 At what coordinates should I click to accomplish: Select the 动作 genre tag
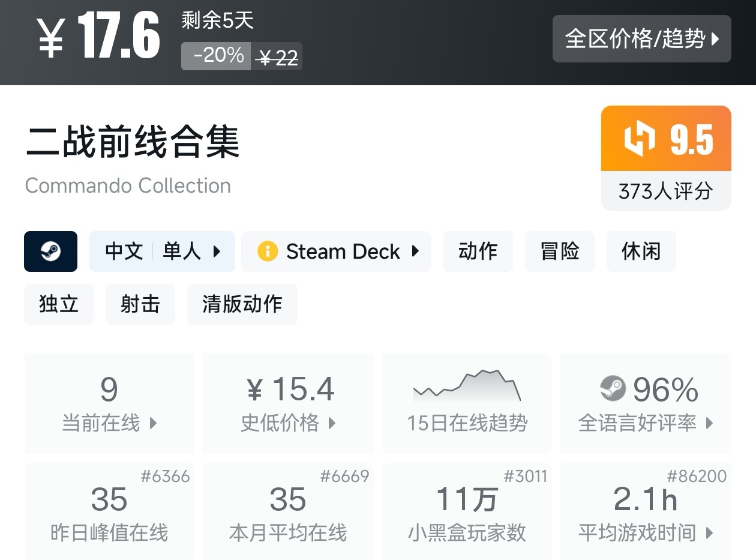tap(478, 251)
